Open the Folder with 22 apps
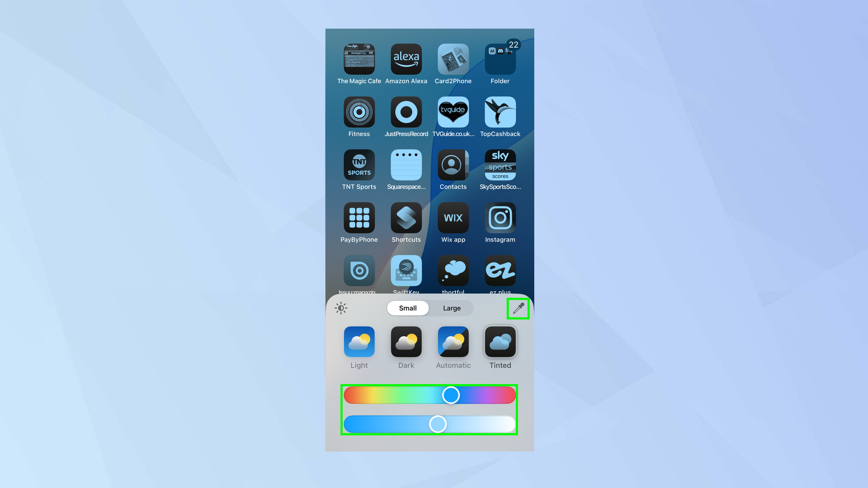 point(500,59)
